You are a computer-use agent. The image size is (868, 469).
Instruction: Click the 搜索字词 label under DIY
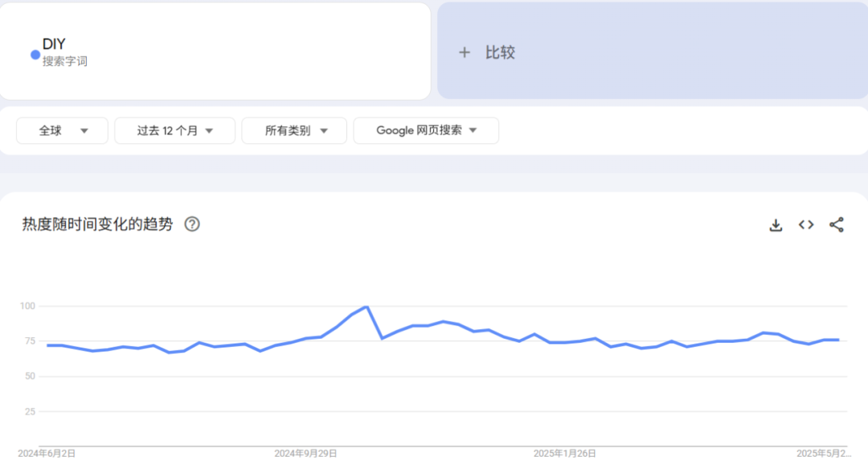[x=65, y=61]
